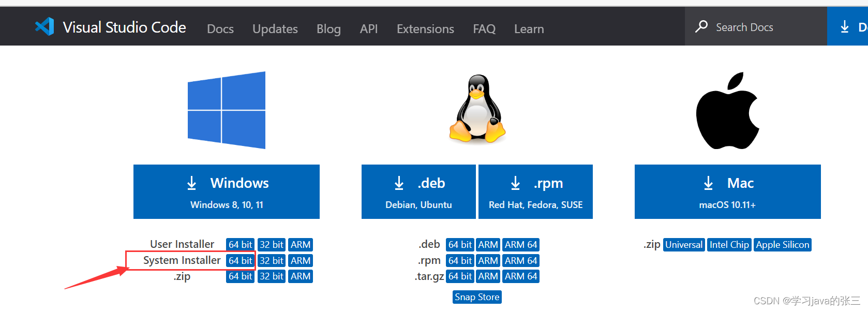
Task: Click the 'System Installer' label text
Action: (182, 260)
